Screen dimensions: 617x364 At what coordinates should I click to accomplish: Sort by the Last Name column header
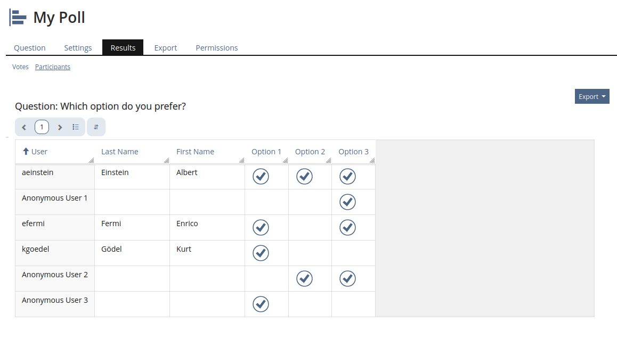(x=120, y=152)
